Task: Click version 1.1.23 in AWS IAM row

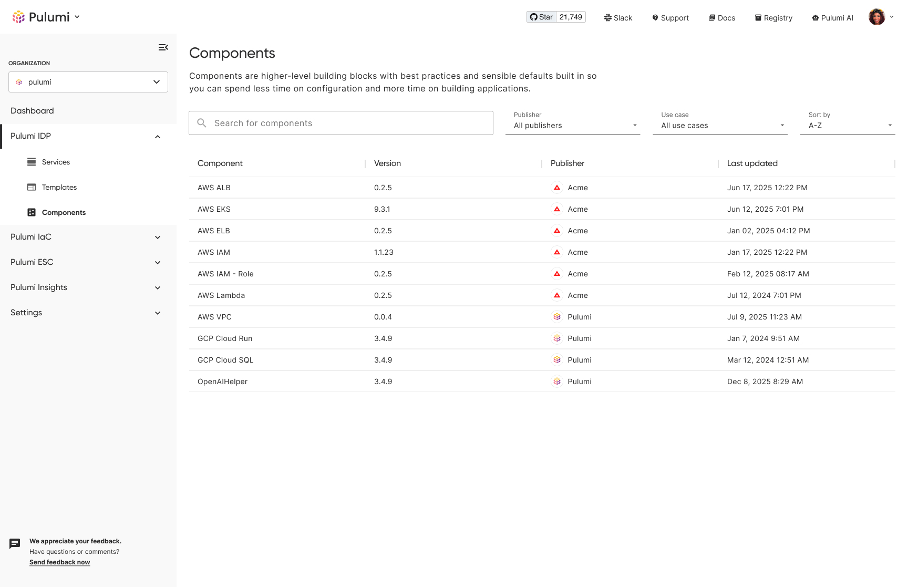Action: [384, 252]
